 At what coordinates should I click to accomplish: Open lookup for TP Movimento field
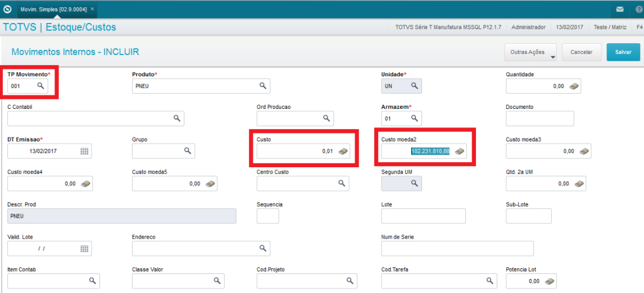pos(40,86)
